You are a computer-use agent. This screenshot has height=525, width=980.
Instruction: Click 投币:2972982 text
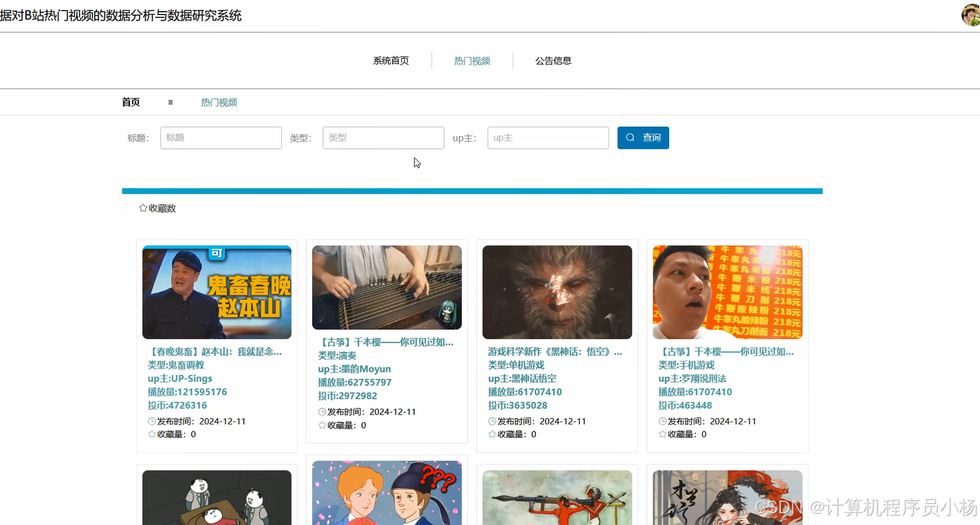pyautogui.click(x=348, y=396)
